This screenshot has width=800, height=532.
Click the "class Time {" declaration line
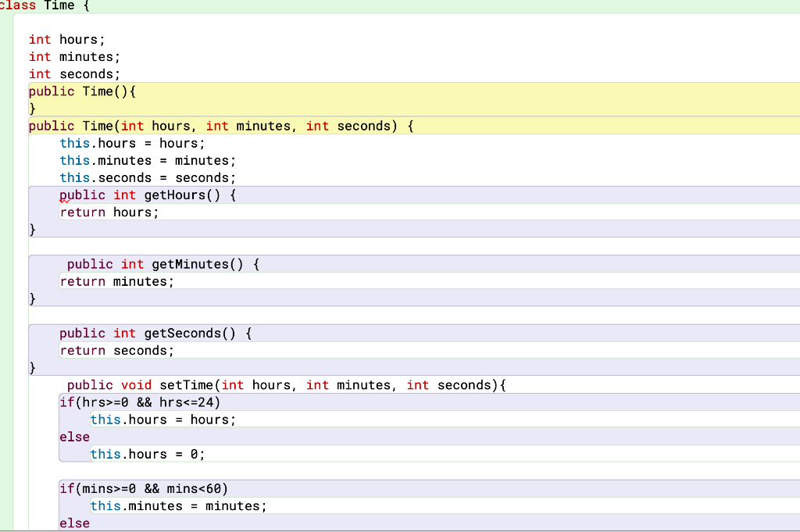click(x=45, y=5)
